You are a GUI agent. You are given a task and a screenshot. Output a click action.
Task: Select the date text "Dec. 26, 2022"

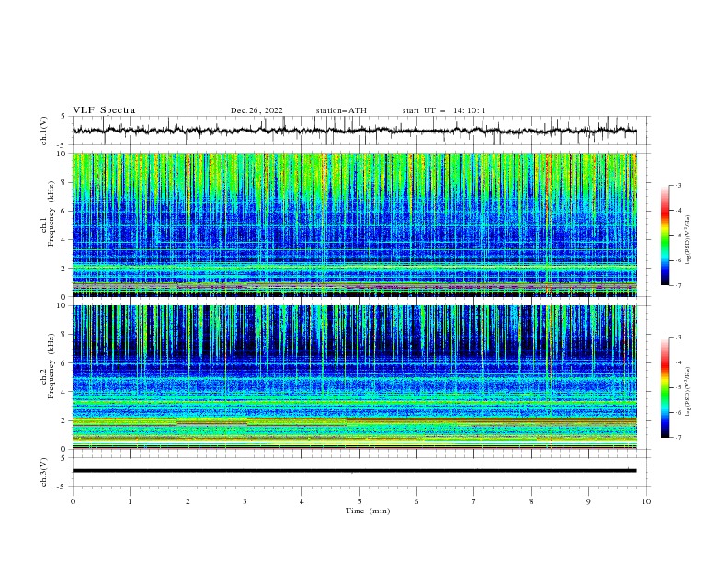click(x=256, y=110)
